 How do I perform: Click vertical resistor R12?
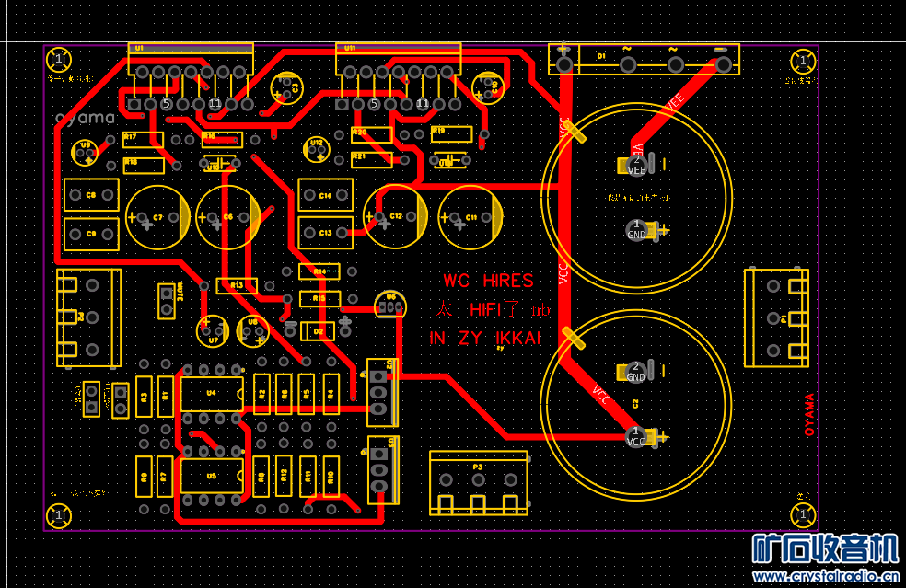coord(284,476)
